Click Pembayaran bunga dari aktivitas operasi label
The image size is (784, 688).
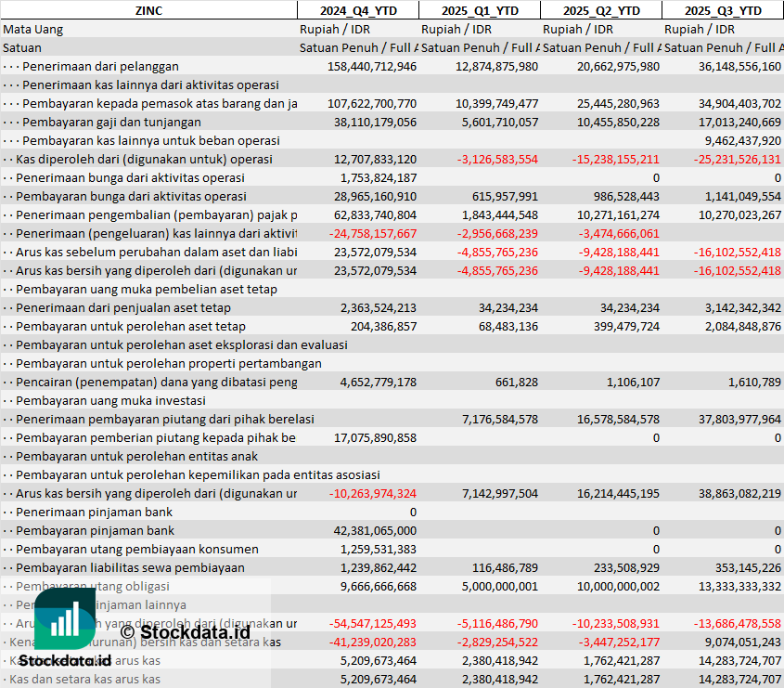point(131,196)
